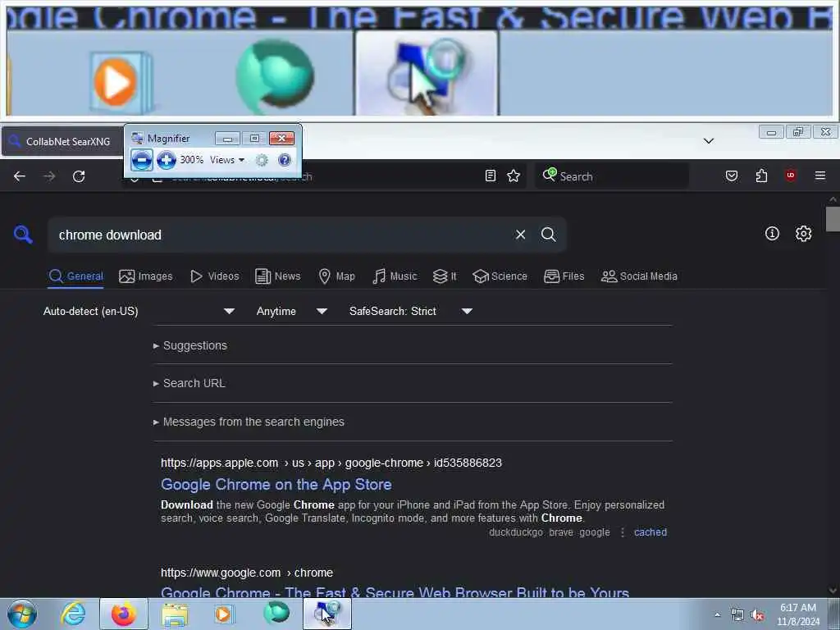Show hidden tray icons arrow
This screenshot has height=630, width=840.
point(717,614)
